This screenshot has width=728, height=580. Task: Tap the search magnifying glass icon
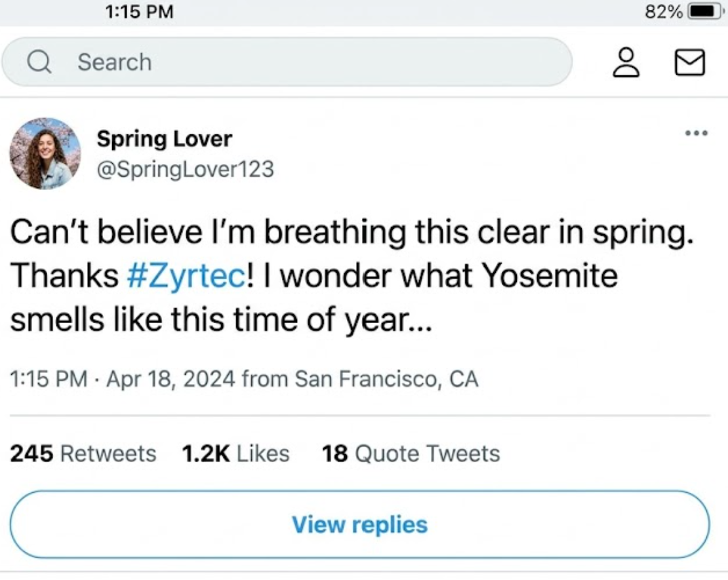(39, 62)
